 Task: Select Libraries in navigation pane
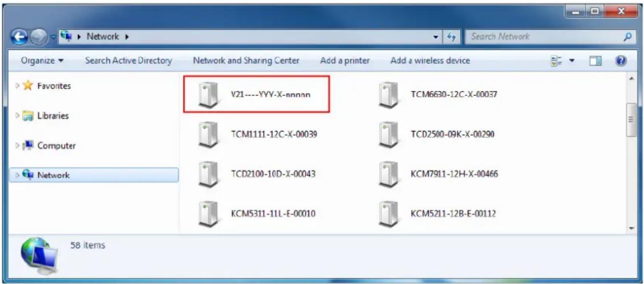[53, 116]
